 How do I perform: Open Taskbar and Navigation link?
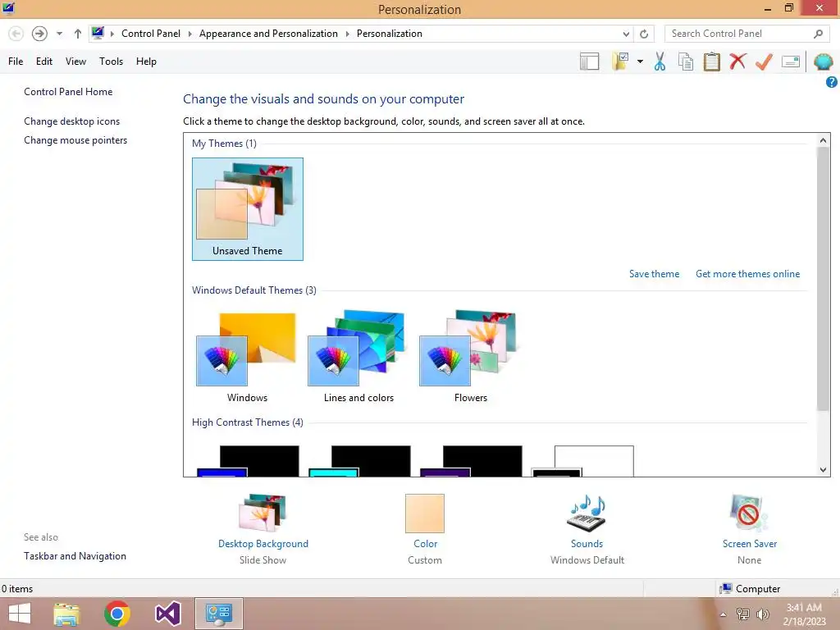point(75,556)
